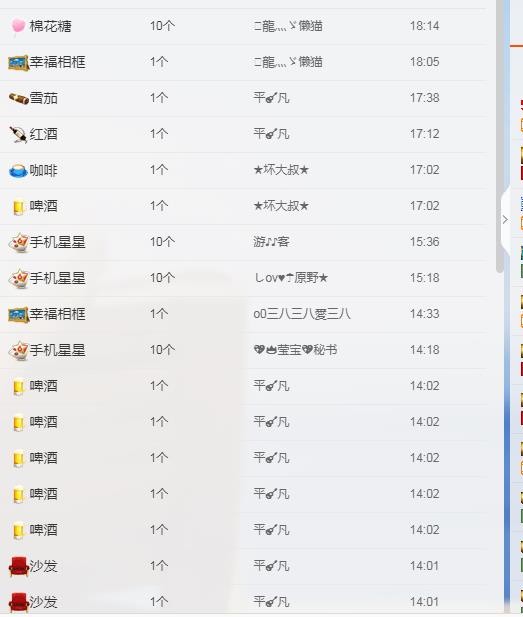523x617 pixels.
Task: Click the 红酒 wine bottle icon
Action: (18, 135)
